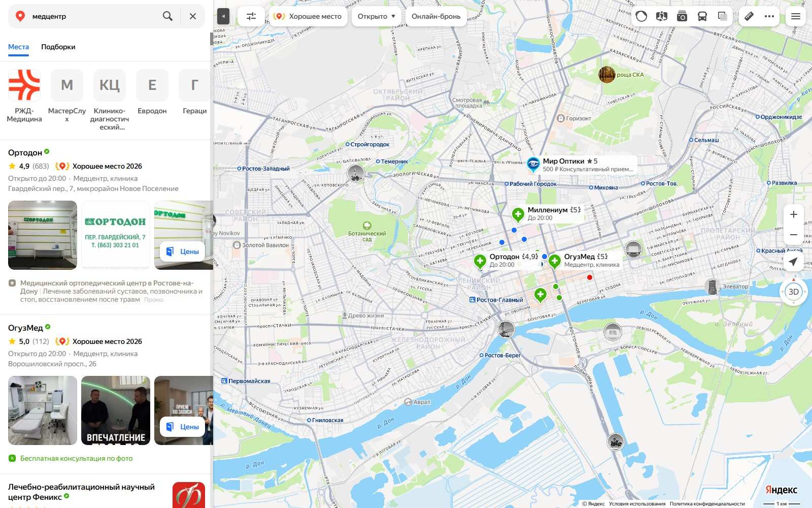Select the МастерСлух chain tile
The height and width of the screenshot is (508, 812).
pyautogui.click(x=67, y=96)
